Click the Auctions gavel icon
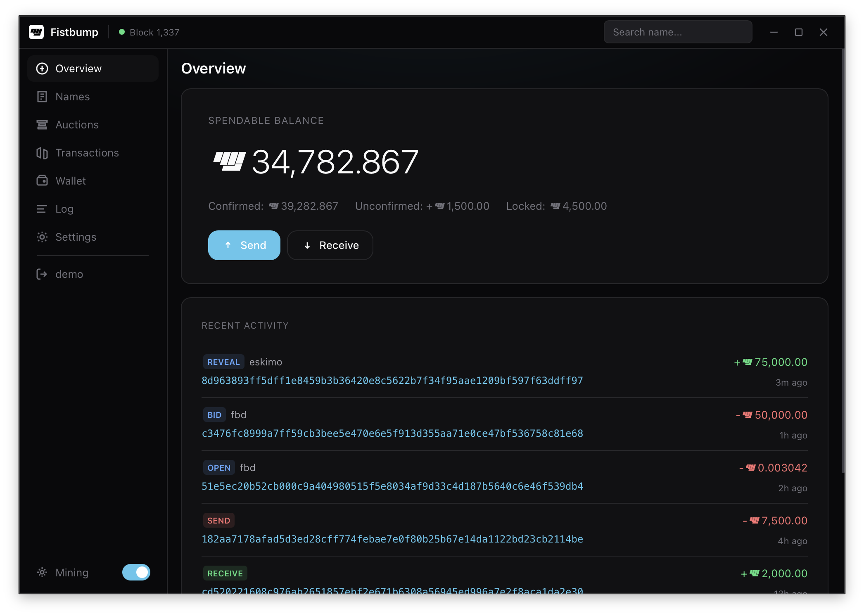This screenshot has width=864, height=616. click(x=42, y=124)
